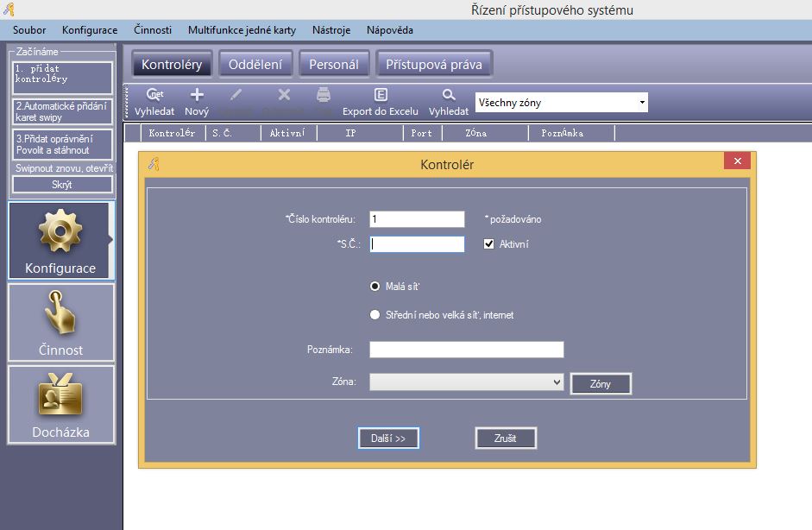The image size is (812, 530).
Task: Click step 1 přidat kontroléry
Action: (x=62, y=78)
